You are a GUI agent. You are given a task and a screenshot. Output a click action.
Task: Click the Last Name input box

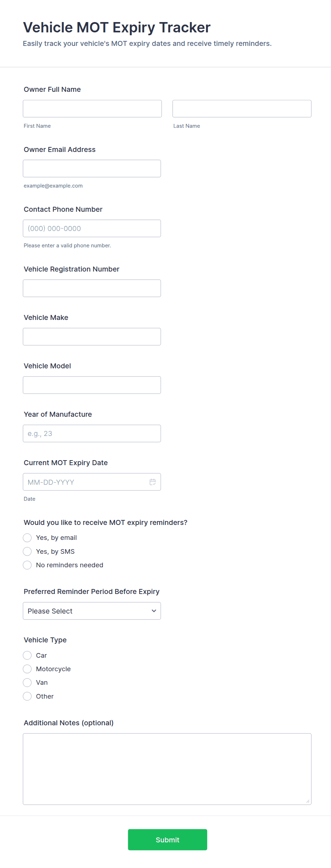coord(242,109)
